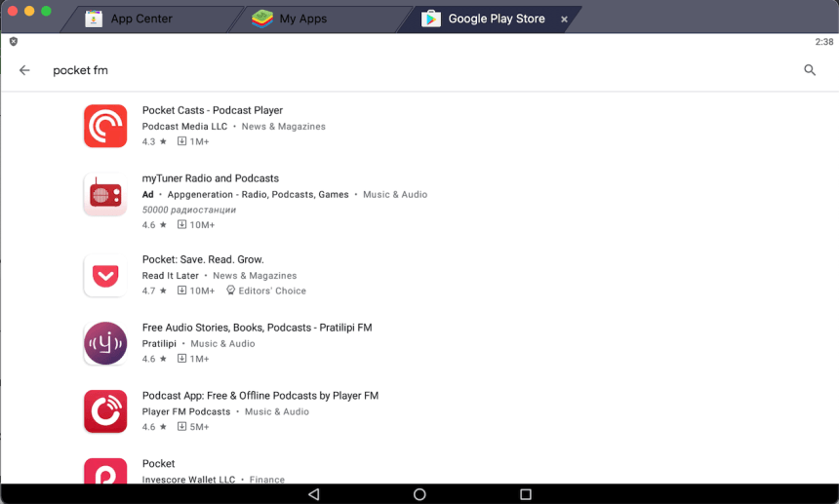839x504 pixels.
Task: Click the 50000 радиостанции description
Action: [189, 210]
